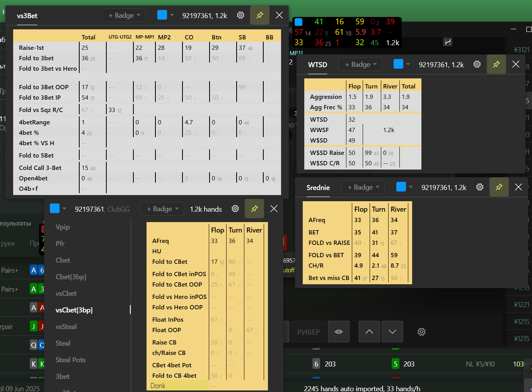The height and width of the screenshot is (392, 532).
Task: Open Badge dropdown in ClubGG player popup
Action: tap(162, 209)
